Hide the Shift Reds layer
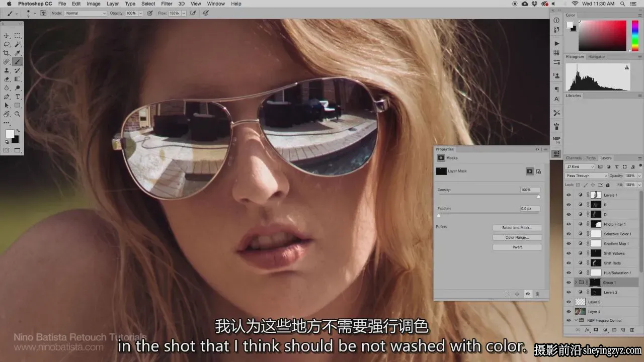The width and height of the screenshot is (644, 362). 569,263
